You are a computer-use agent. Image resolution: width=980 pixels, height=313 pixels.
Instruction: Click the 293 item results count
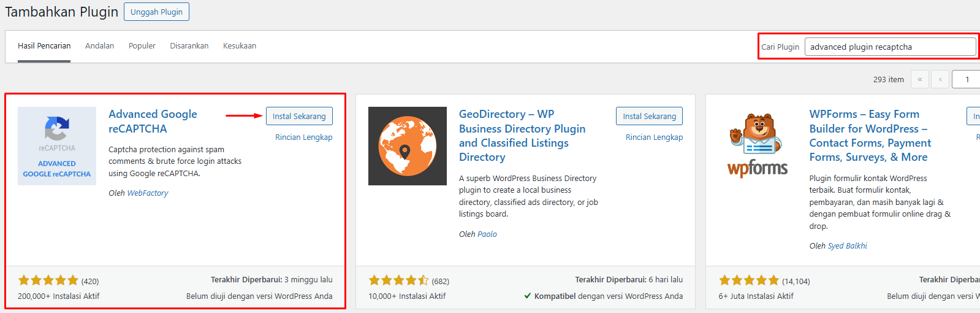889,80
